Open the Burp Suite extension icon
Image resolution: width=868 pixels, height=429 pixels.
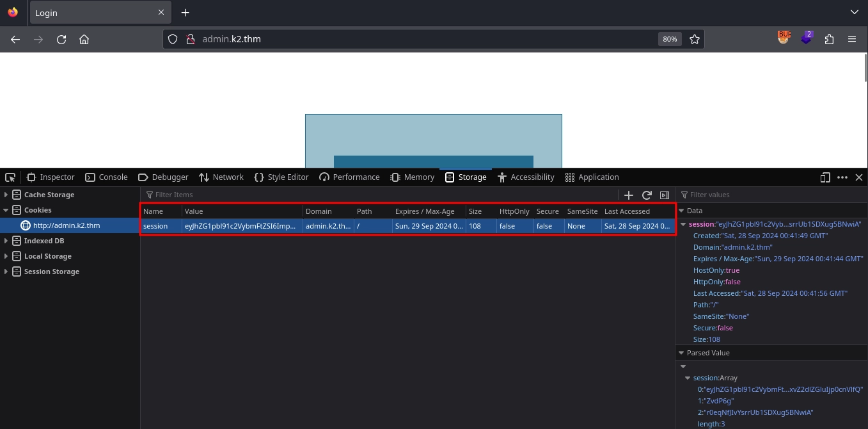[784, 38]
